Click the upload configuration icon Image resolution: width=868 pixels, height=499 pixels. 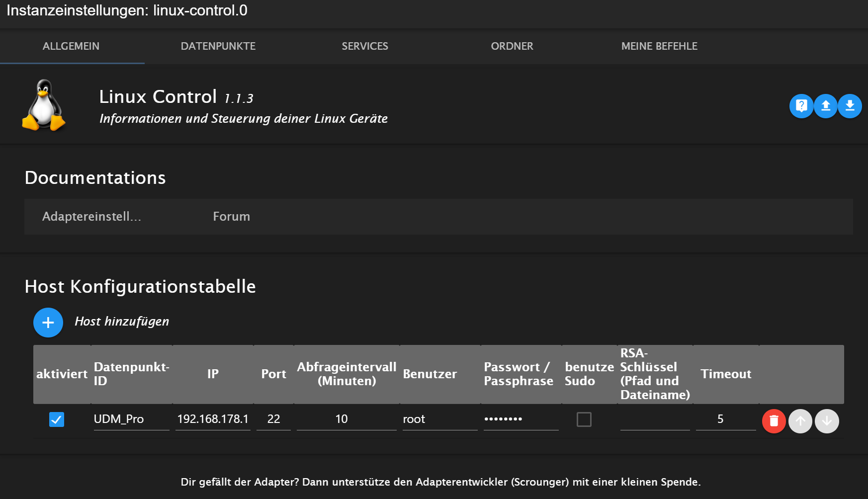point(826,106)
